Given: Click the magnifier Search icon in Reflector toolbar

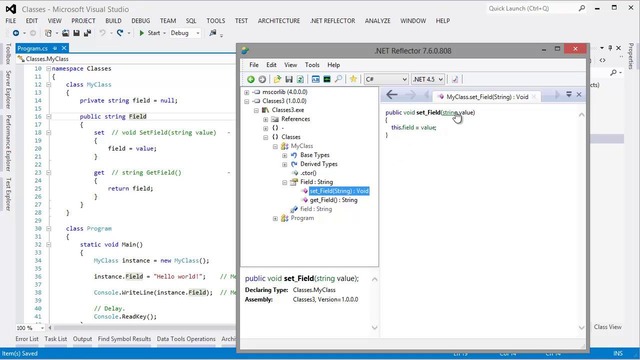Looking at the screenshot, I should pos(338,79).
